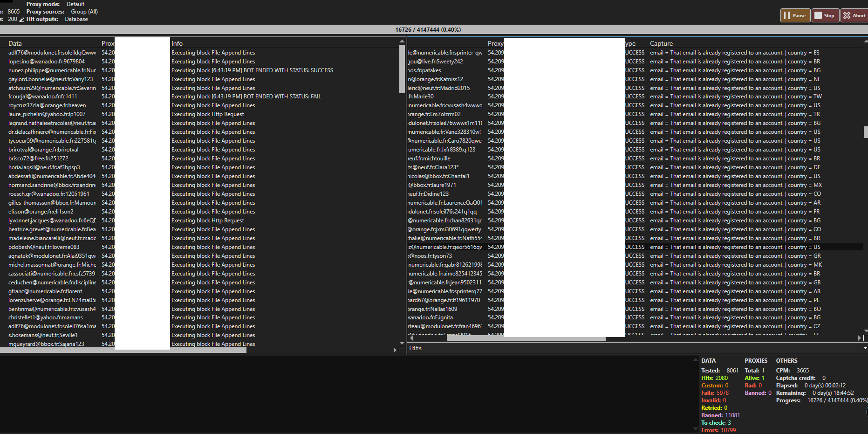Image resolution: width=868 pixels, height=434 pixels.
Task: Click the 'To check: 3' statistic
Action: (716, 423)
